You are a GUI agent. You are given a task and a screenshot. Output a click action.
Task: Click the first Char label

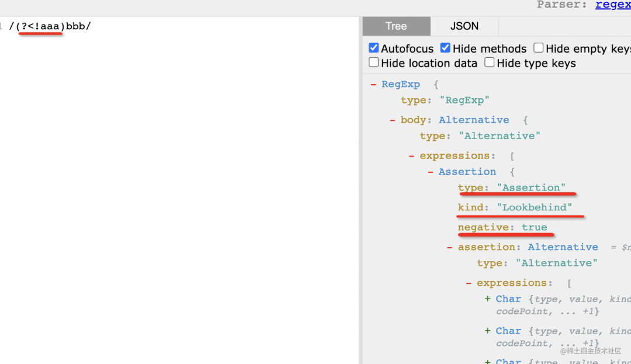[x=508, y=299]
